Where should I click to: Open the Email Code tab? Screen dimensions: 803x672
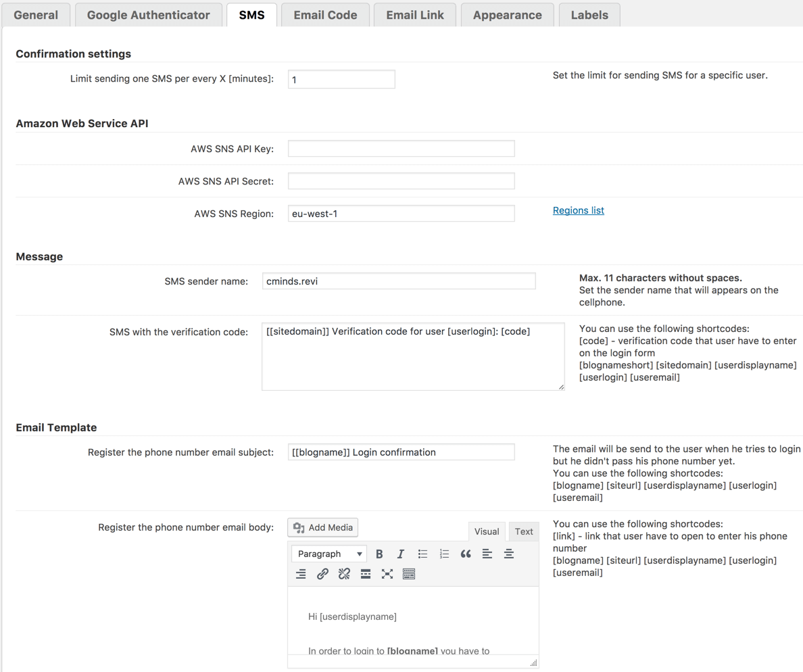pos(325,15)
